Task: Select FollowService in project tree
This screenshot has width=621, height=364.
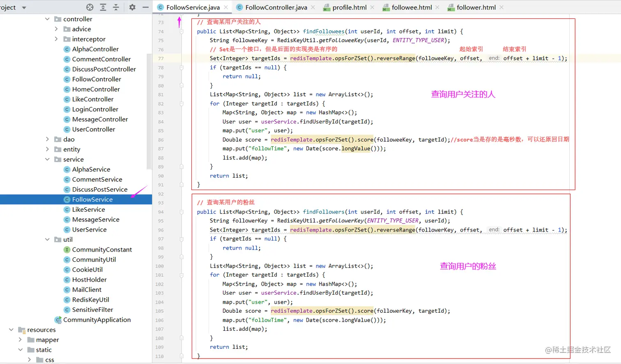Action: tap(92, 199)
